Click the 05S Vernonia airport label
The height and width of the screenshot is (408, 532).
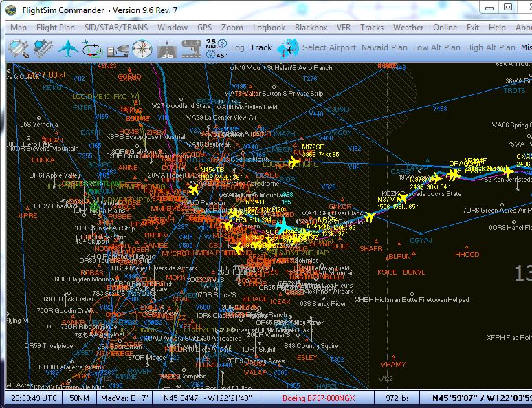point(39,125)
